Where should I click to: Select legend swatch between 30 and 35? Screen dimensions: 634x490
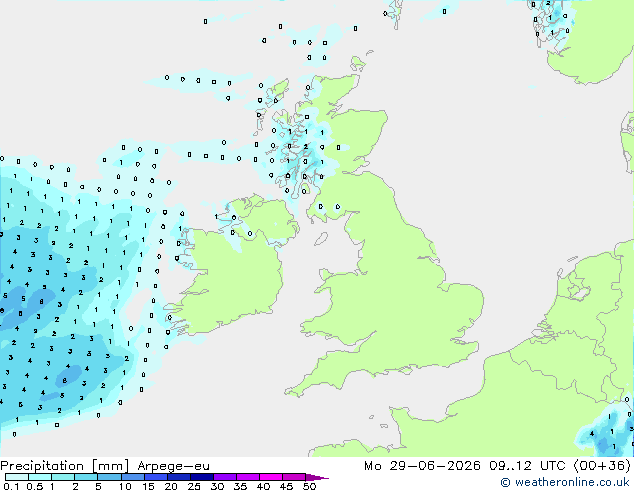(x=225, y=477)
